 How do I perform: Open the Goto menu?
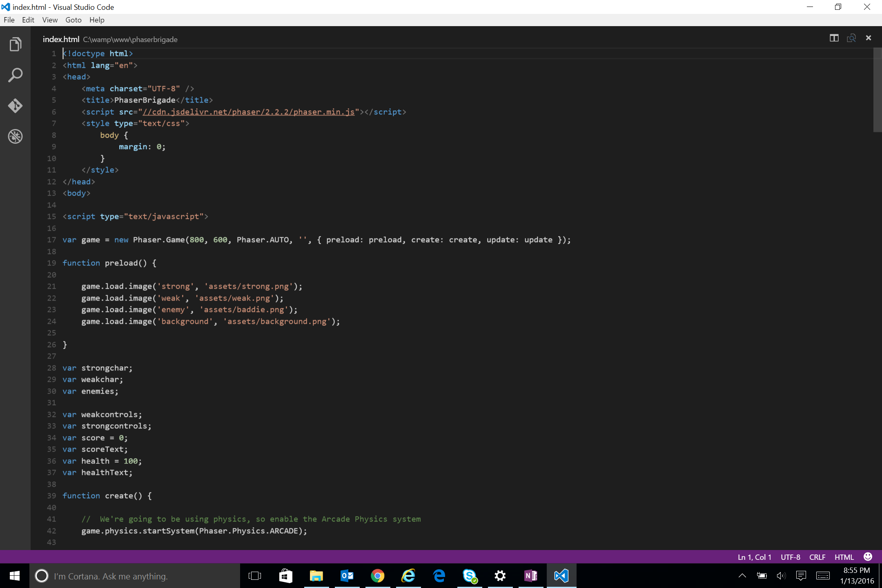[73, 20]
